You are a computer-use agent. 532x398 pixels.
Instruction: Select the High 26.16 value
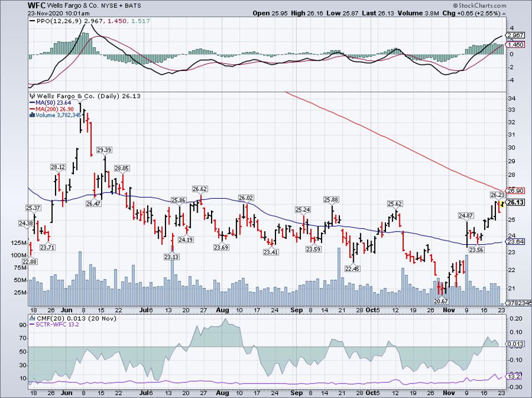coord(307,13)
